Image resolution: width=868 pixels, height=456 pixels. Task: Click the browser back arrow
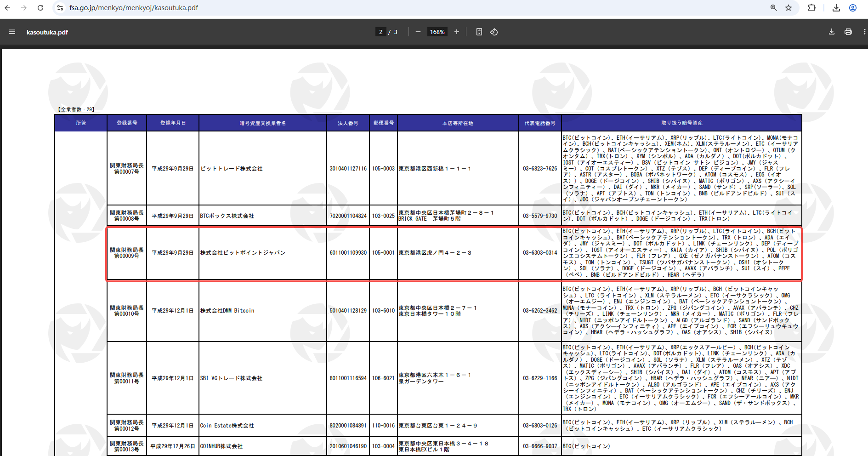point(7,8)
